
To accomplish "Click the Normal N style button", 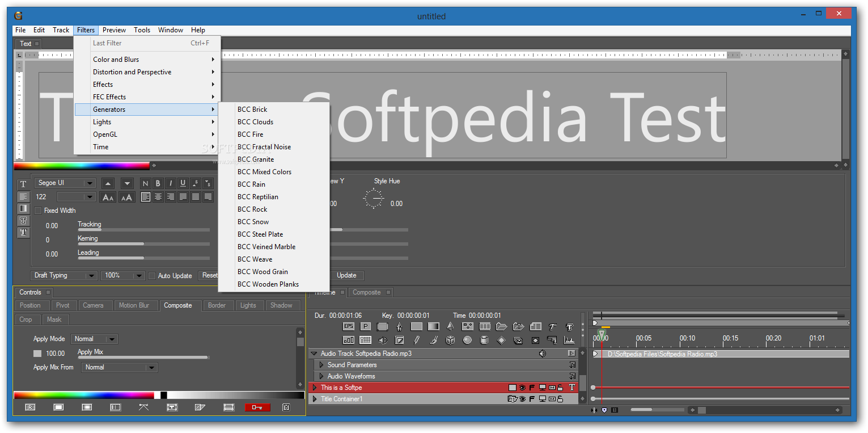I will pyautogui.click(x=145, y=183).
